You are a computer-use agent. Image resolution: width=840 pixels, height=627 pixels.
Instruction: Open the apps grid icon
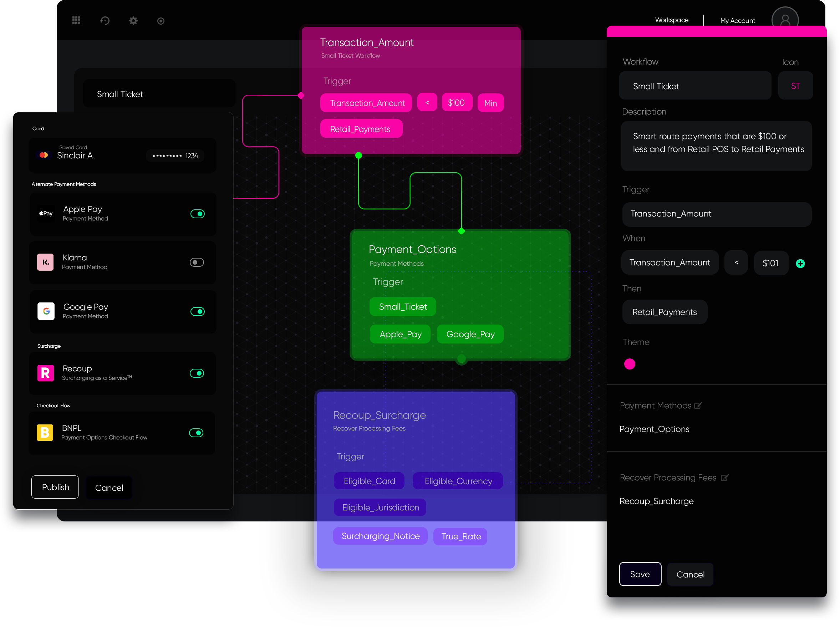pos(76,20)
